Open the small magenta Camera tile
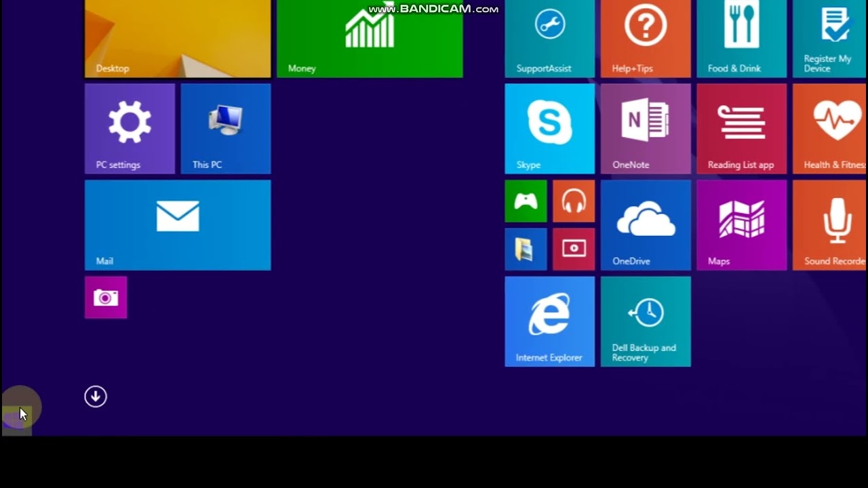This screenshot has height=488, width=868. point(106,298)
